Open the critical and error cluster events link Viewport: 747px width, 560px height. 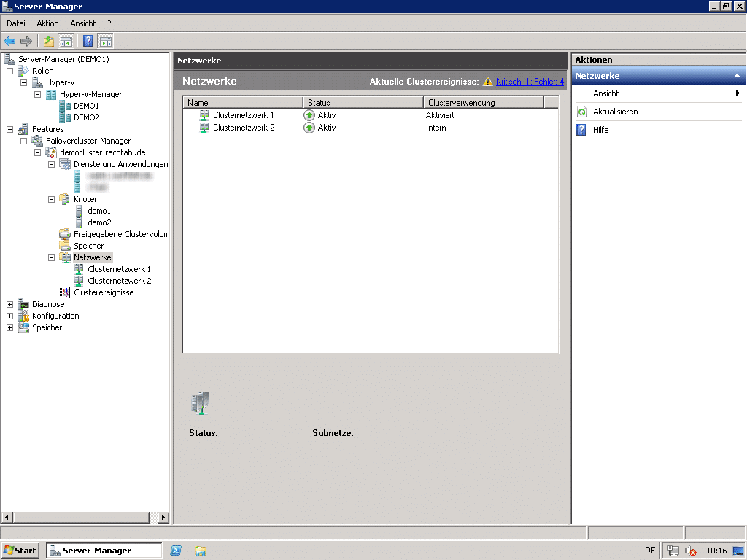tap(530, 82)
